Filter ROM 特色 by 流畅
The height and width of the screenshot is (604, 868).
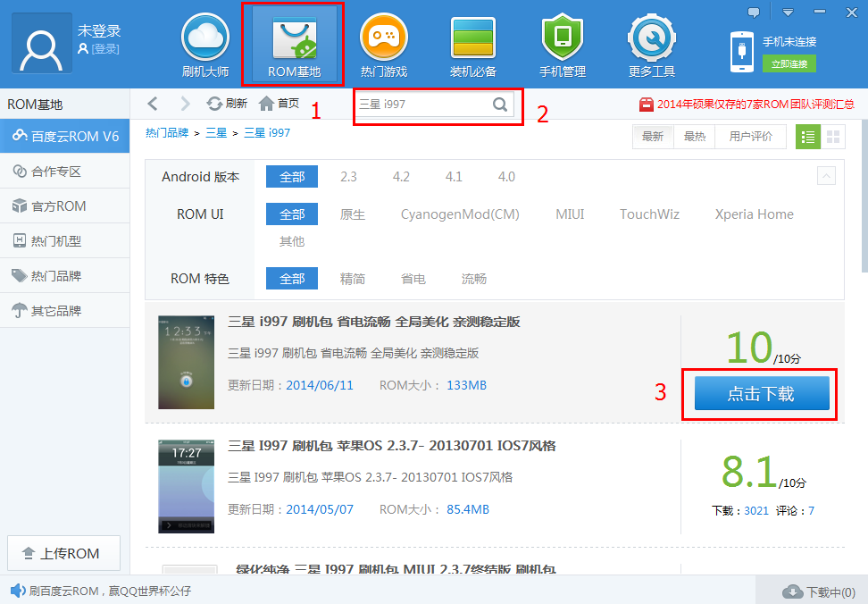[474, 279]
